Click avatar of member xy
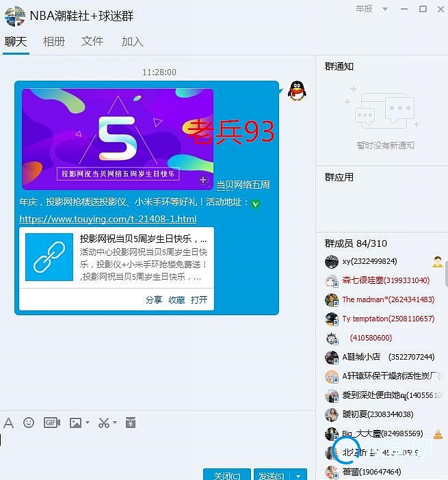Viewport: 448px width, 480px height. click(332, 262)
